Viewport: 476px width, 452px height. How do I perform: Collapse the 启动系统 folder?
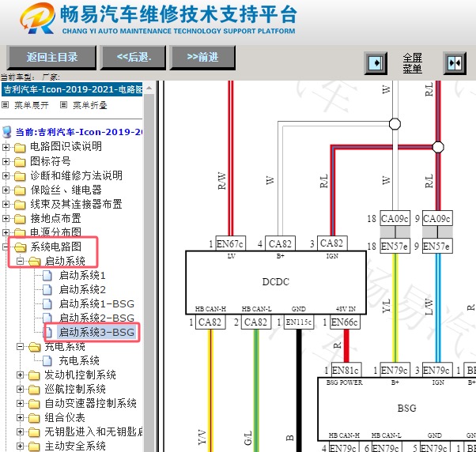pyautogui.click(x=20, y=261)
